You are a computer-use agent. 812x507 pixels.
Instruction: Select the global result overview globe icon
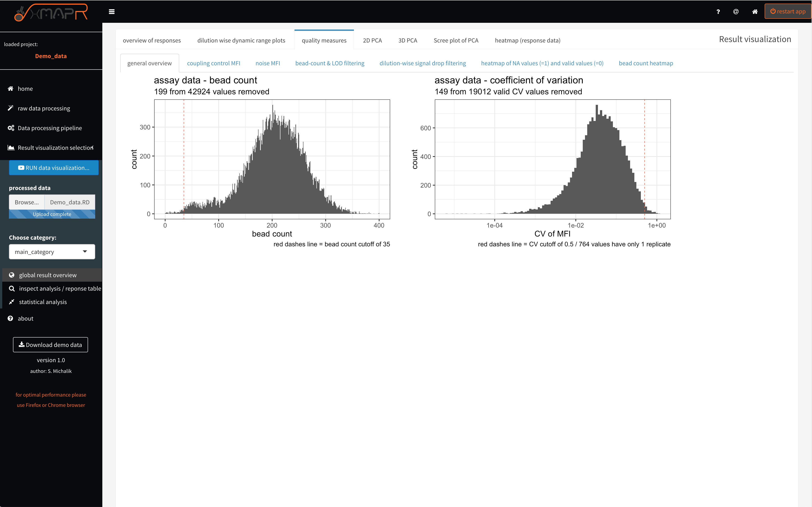pyautogui.click(x=12, y=275)
